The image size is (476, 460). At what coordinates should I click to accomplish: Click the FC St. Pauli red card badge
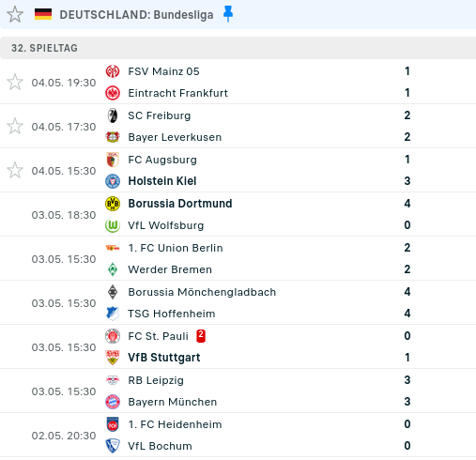[x=201, y=336]
